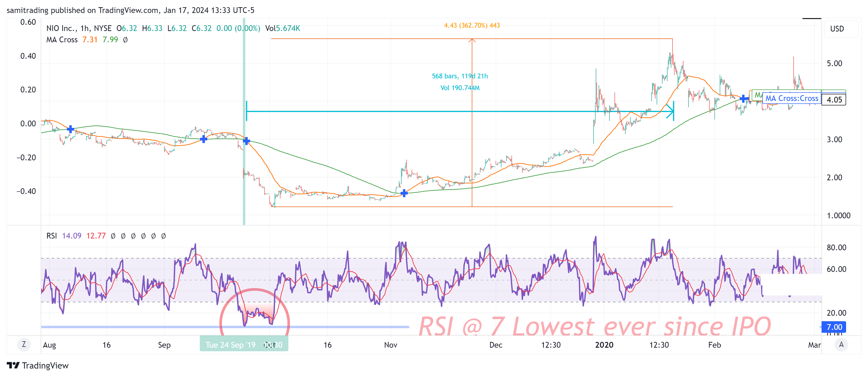Click the blue cross marker on Tue 24 Sep line
This screenshot has width=868, height=377.
[x=246, y=141]
